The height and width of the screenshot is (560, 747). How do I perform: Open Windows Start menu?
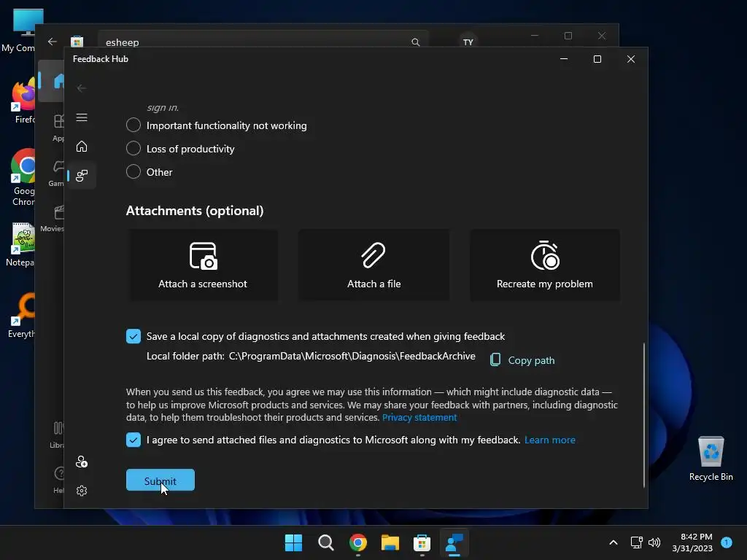(x=293, y=542)
